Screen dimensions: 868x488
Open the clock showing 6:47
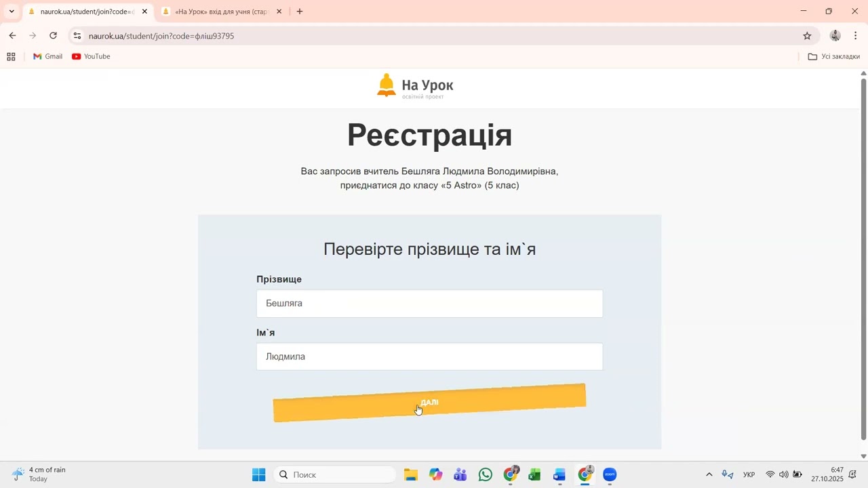827,474
